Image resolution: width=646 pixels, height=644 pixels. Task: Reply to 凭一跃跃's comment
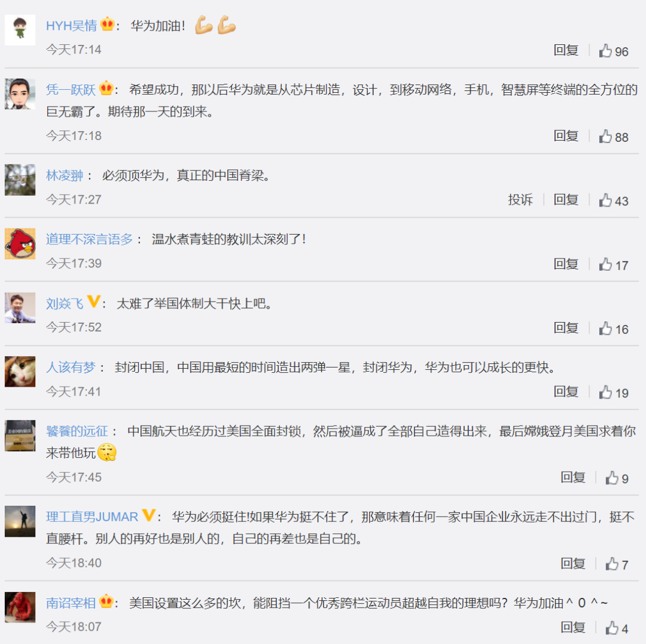click(566, 136)
